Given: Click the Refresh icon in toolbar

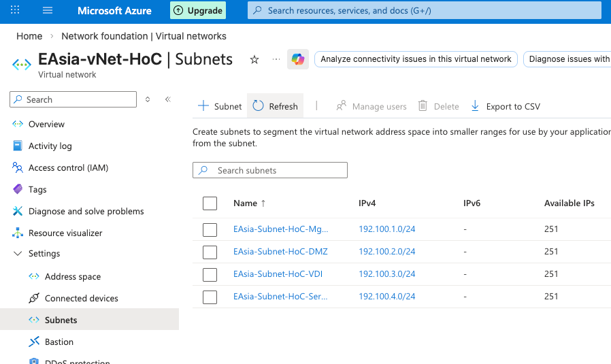Looking at the screenshot, I should tap(259, 106).
